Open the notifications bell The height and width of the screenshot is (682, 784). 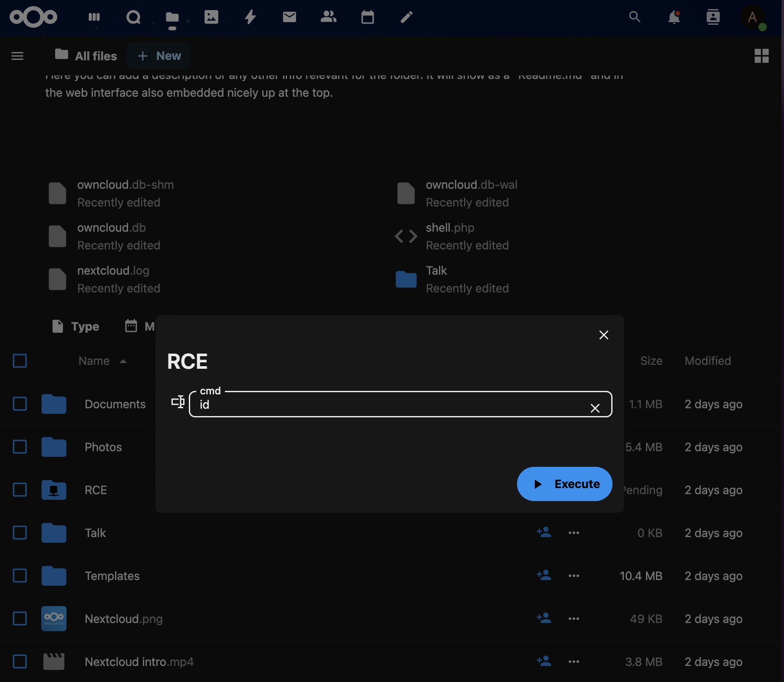tap(674, 17)
